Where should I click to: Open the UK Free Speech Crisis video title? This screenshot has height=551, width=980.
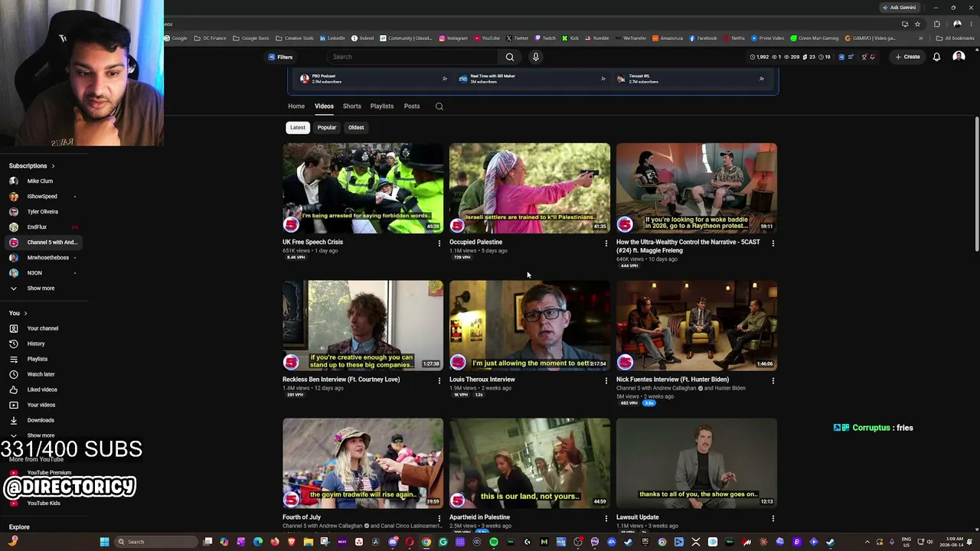[x=313, y=242]
